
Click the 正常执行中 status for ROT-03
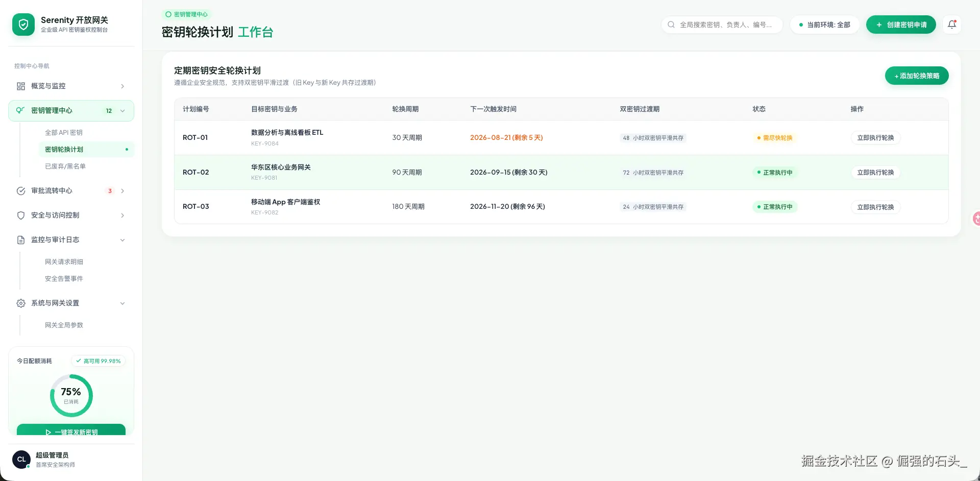775,207
